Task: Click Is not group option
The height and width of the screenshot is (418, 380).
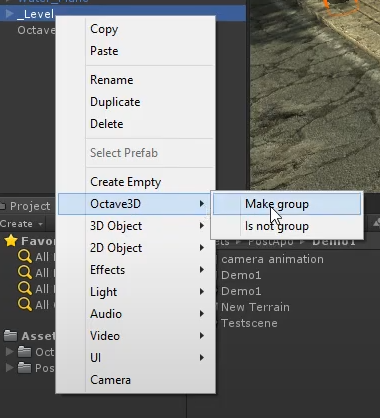Action: coord(287,226)
